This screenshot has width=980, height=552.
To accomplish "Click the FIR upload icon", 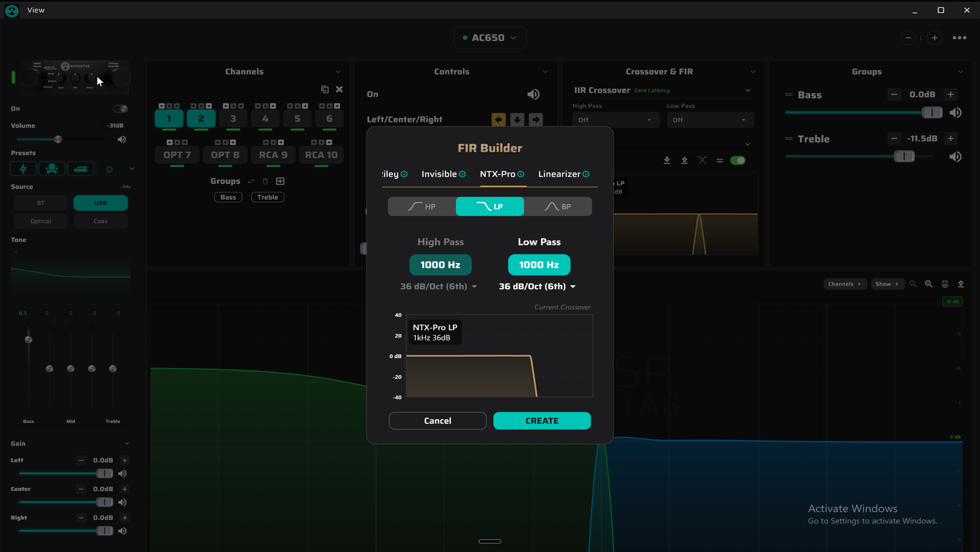I will (684, 160).
